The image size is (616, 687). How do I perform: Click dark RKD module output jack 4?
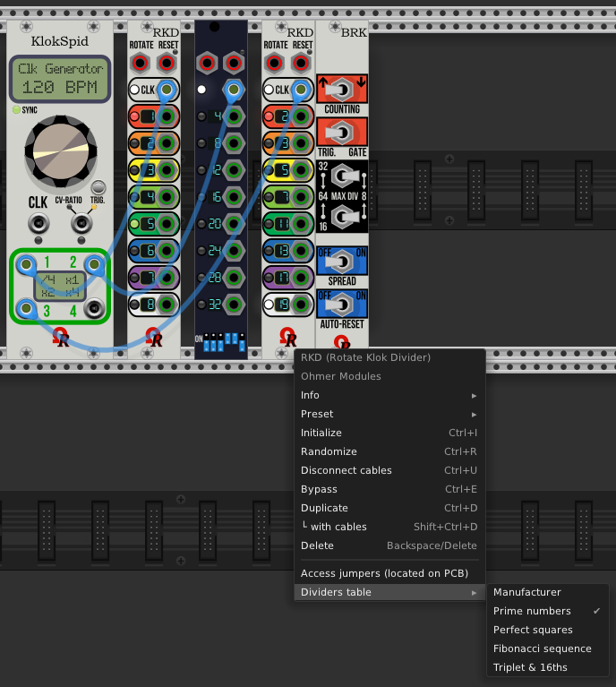pos(234,116)
